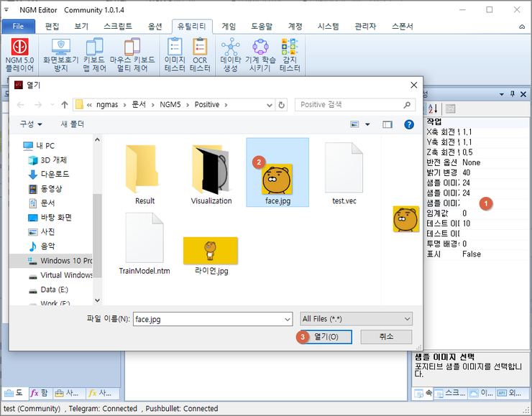Switch to the 게임 ribbon tab

[229, 27]
